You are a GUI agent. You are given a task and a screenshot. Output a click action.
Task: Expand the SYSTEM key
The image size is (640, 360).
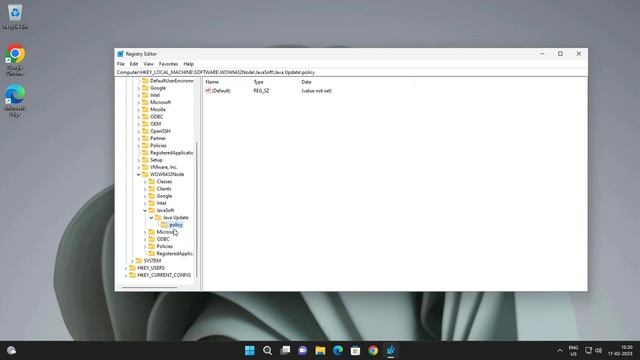[x=132, y=261]
